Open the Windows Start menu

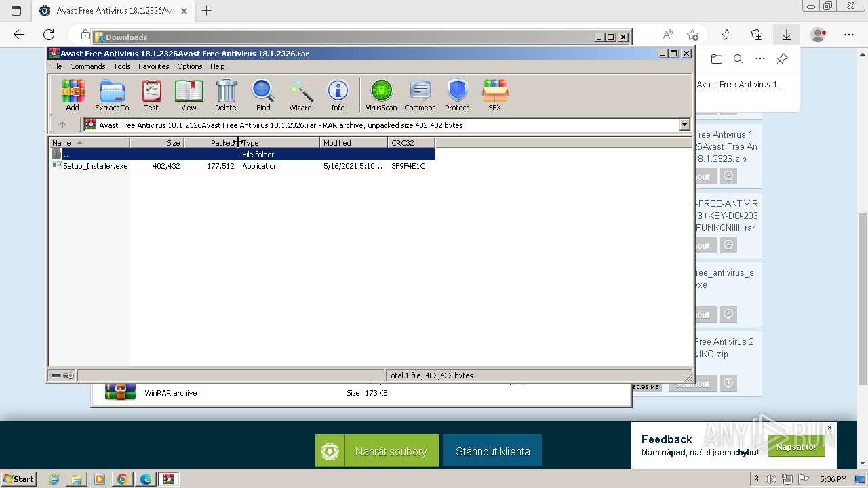coord(18,479)
